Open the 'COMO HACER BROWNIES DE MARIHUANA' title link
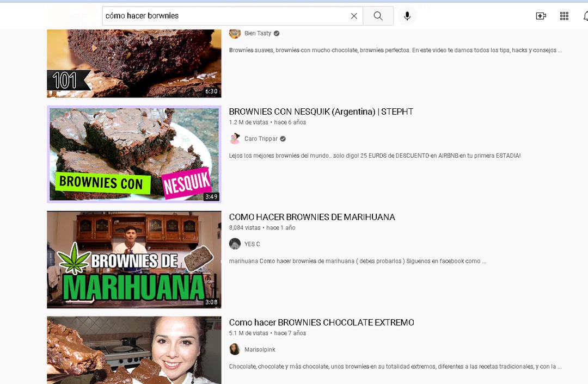 pos(312,217)
